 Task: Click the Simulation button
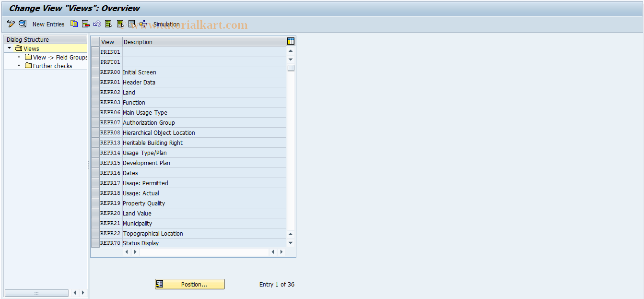click(x=166, y=24)
